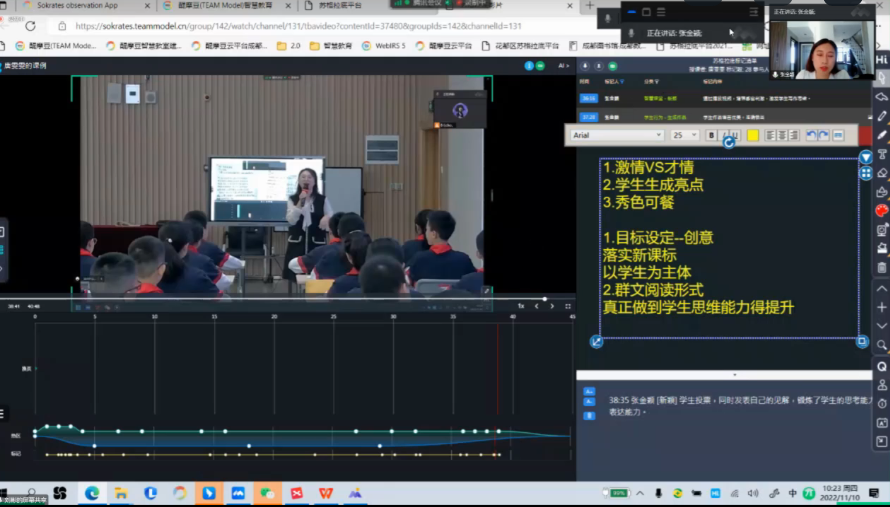Open the yellow text color swatch
The image size is (890, 507).
tap(752, 135)
